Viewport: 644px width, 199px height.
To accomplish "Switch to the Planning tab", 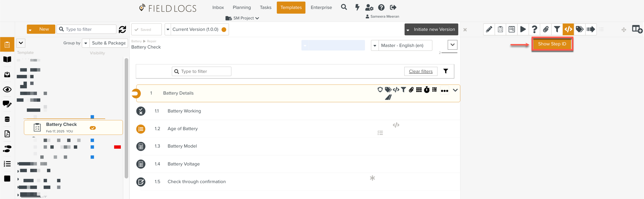I will pos(242,7).
